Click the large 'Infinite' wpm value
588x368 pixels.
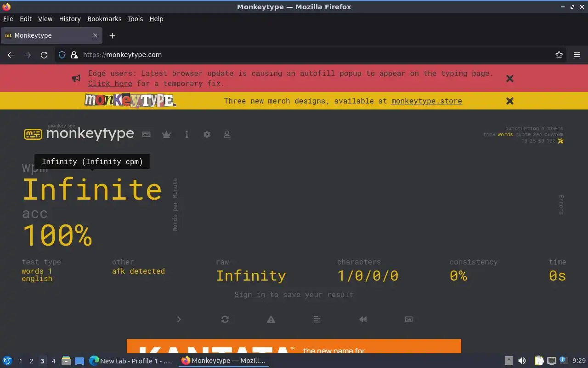coord(92,189)
